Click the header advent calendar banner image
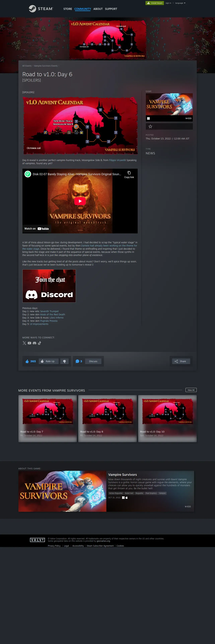The image size is (215, 644). (x=108, y=39)
